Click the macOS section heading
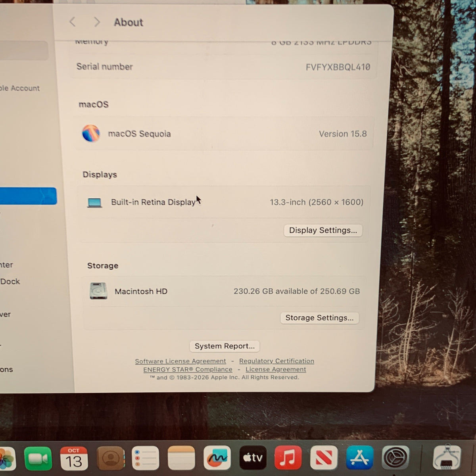This screenshot has width=476, height=476. 94,104
